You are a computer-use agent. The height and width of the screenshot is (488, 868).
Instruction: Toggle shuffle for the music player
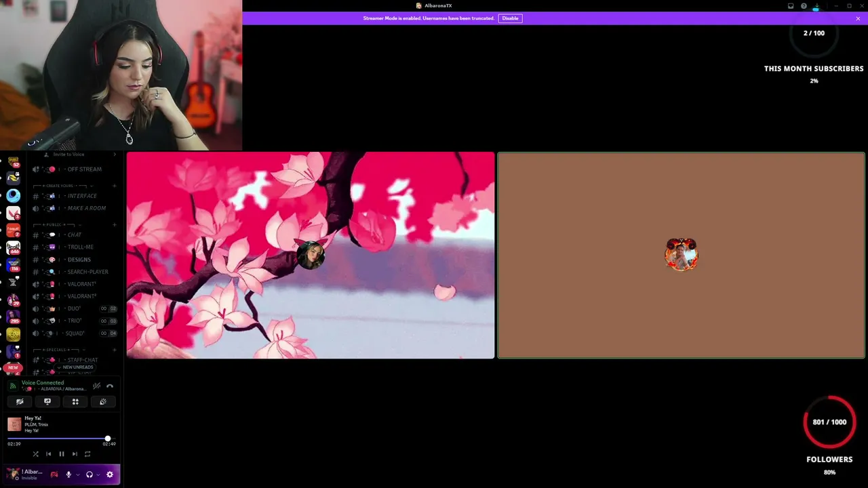35,454
